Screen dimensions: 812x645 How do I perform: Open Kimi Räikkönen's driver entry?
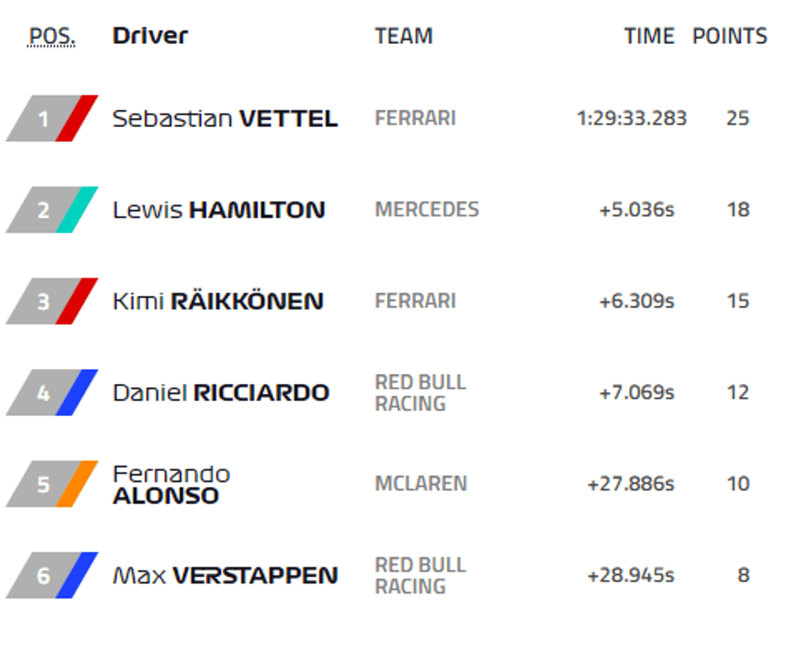coord(218,301)
